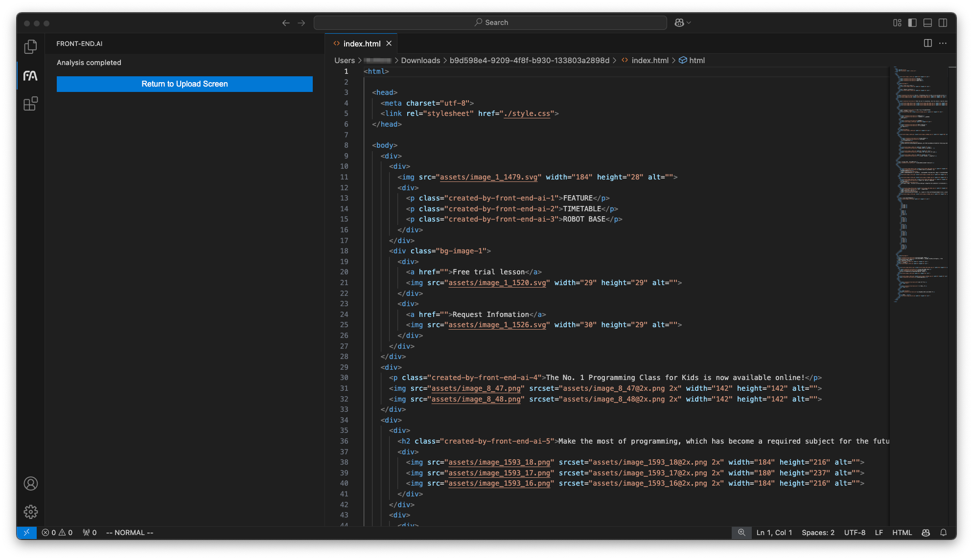Click the Accounts icon near bottom left

pos(30,484)
